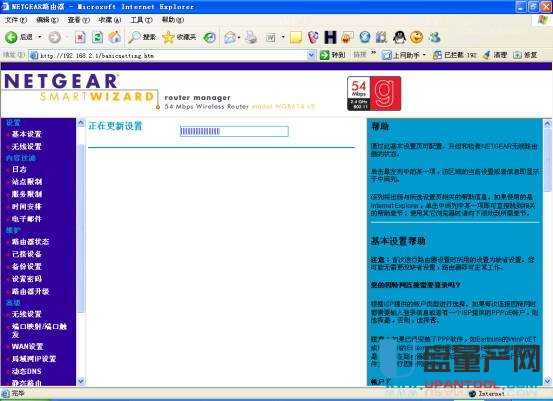This screenshot has height=401, width=553.
Task: Open 电子邮件 in the sidebar
Action: coord(27,219)
